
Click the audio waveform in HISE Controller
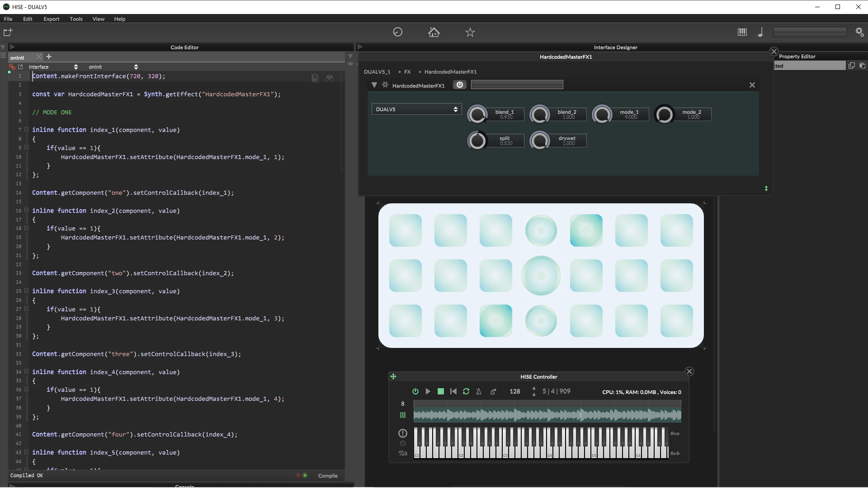[x=547, y=415]
